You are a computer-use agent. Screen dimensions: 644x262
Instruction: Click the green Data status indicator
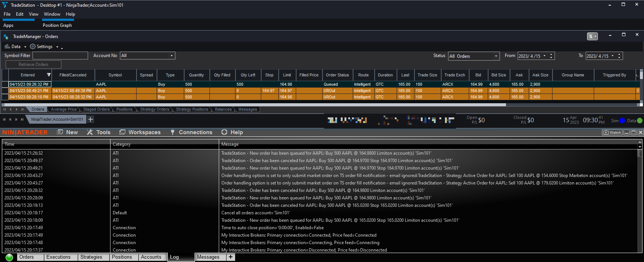pyautogui.click(x=640, y=121)
